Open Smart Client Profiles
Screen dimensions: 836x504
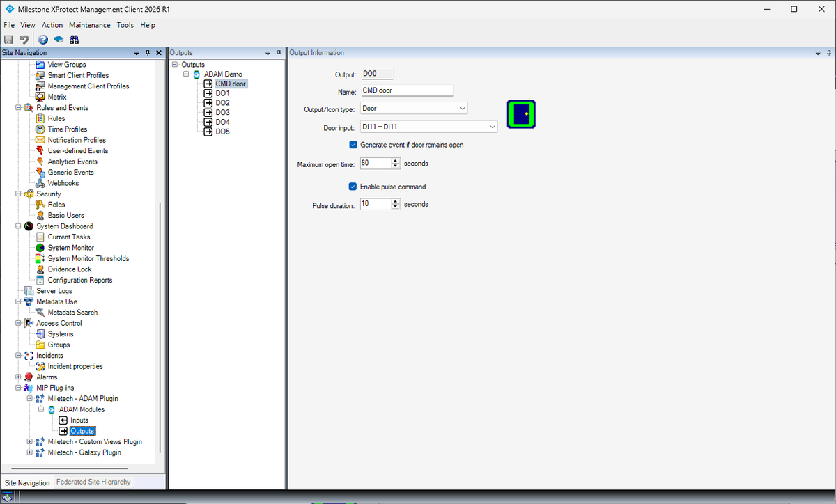click(78, 75)
